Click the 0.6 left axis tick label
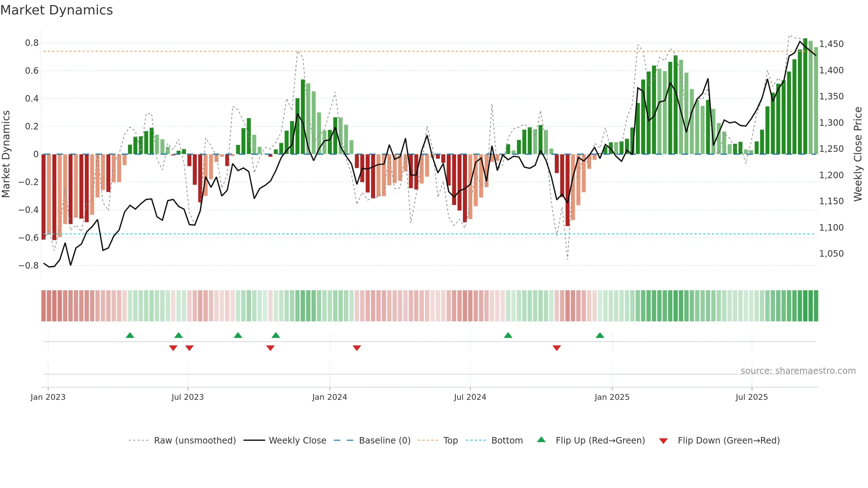Screen dimensions: 868x488 coord(32,71)
